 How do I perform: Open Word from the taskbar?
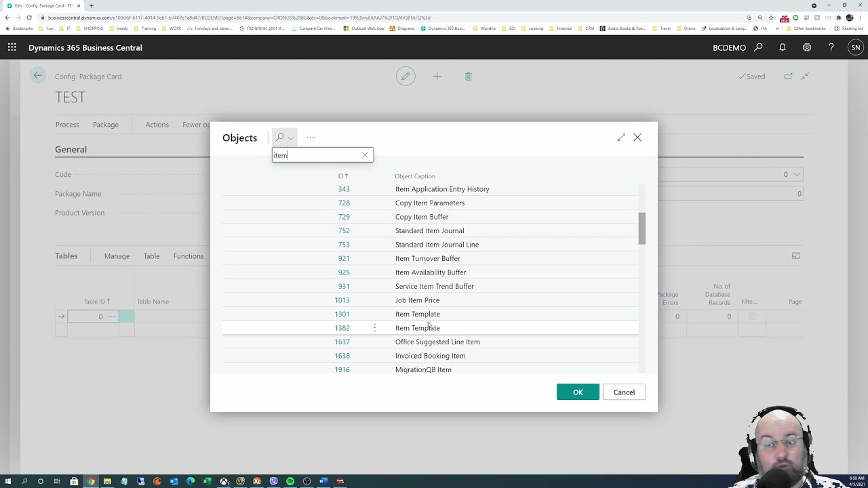pos(323,481)
